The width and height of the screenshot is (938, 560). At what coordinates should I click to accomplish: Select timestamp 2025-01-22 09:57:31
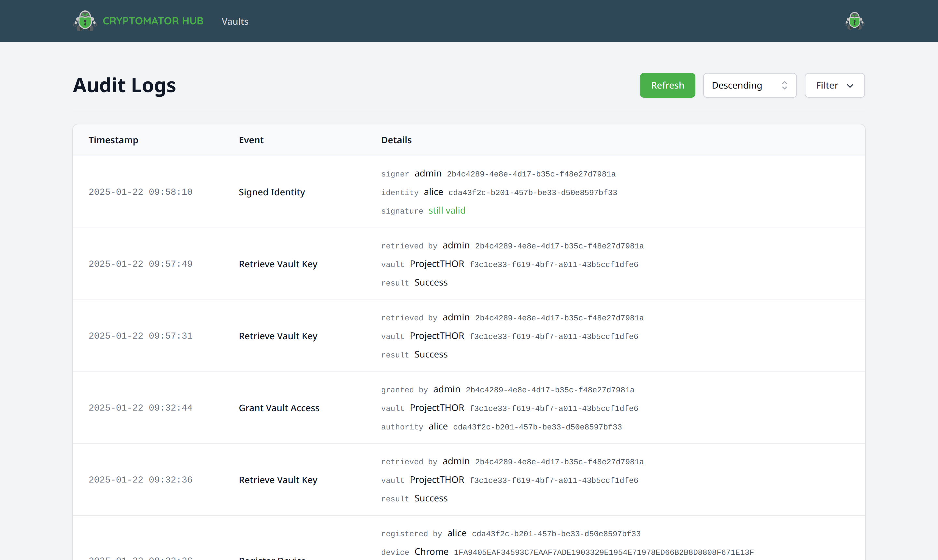click(140, 336)
